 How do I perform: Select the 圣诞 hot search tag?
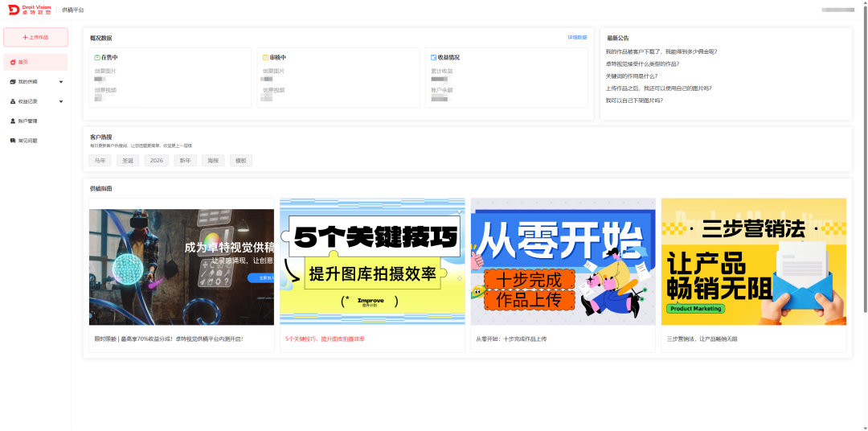click(x=128, y=161)
